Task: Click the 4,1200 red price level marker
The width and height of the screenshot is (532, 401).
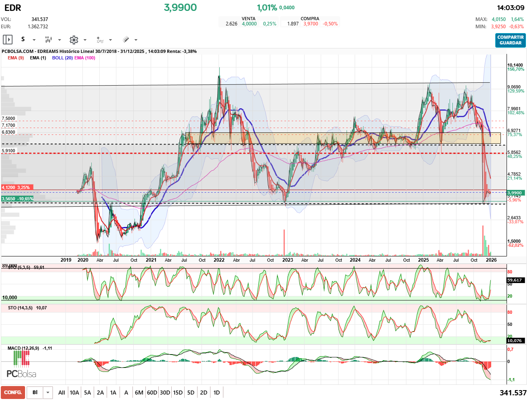Action: click(15, 187)
